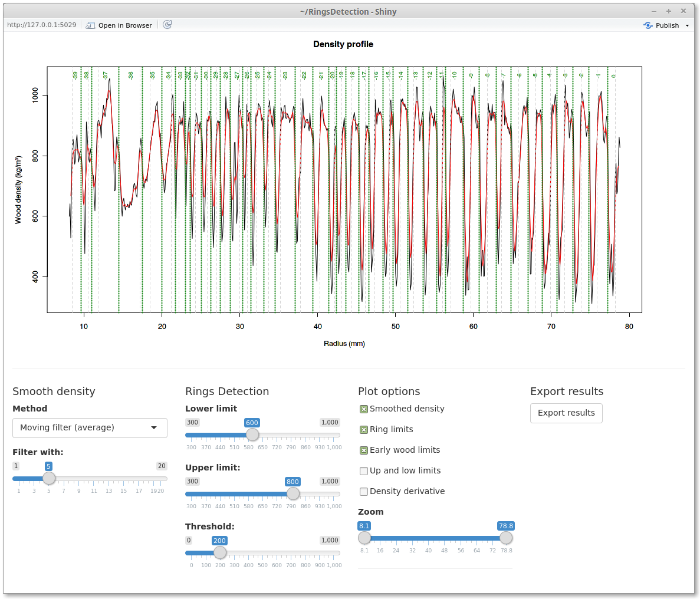Viewport: 700px width, 599px height.
Task: Enable the Density derivative checkbox
Action: 364,491
